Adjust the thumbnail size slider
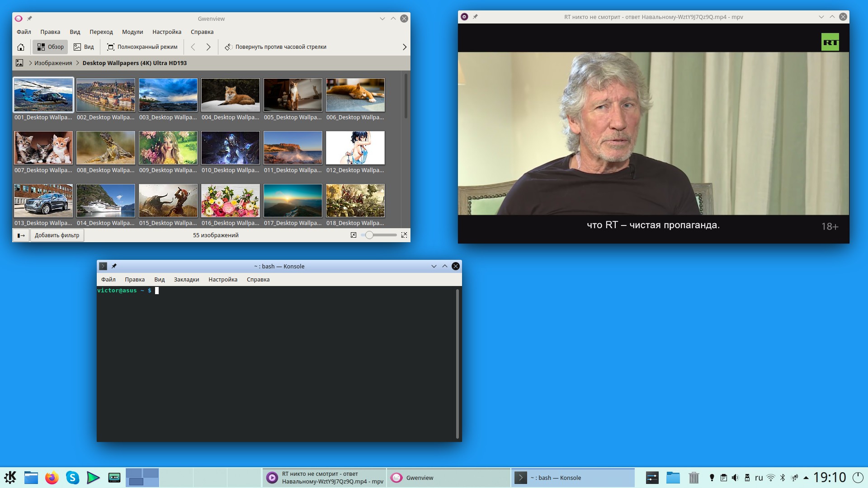This screenshot has width=868, height=488. pos(369,235)
